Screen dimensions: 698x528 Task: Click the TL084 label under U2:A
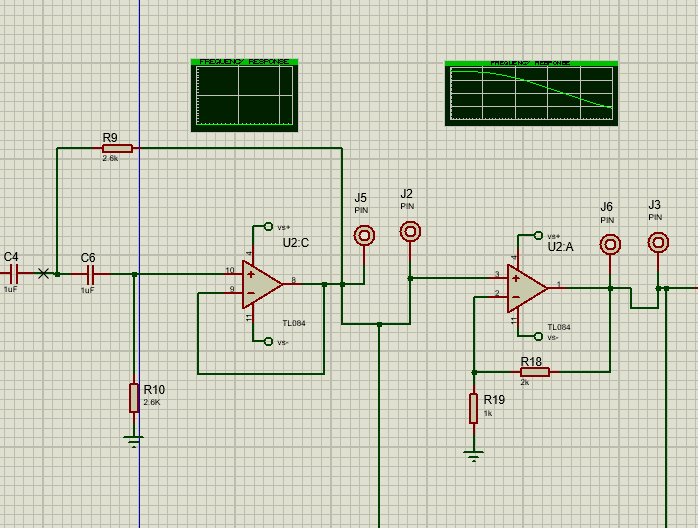(559, 327)
